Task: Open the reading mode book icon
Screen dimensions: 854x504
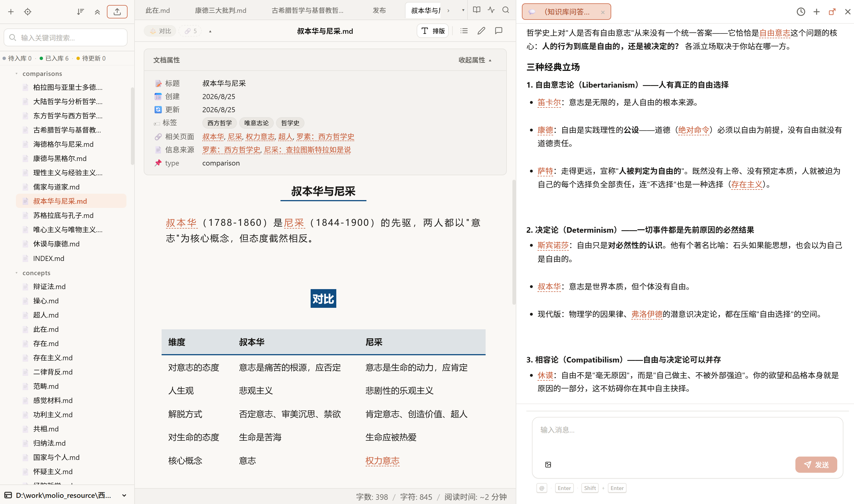Action: [476, 10]
